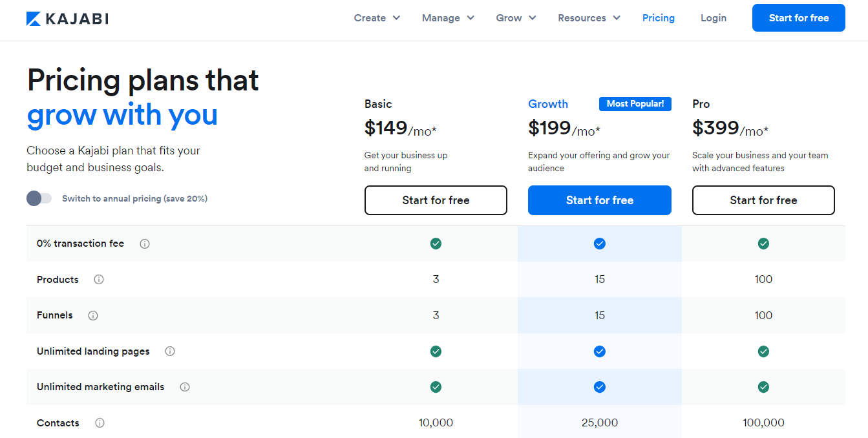Open the Grow dropdown menu
The height and width of the screenshot is (438, 868).
516,18
